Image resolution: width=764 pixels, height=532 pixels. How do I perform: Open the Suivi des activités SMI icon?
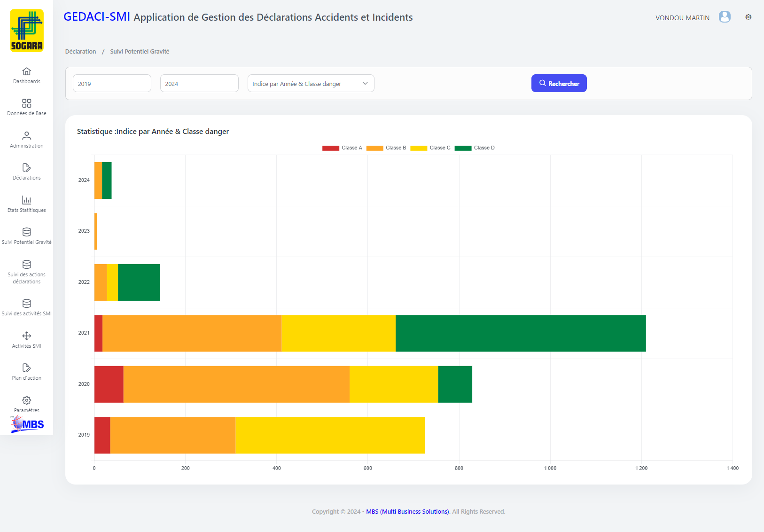point(27,304)
